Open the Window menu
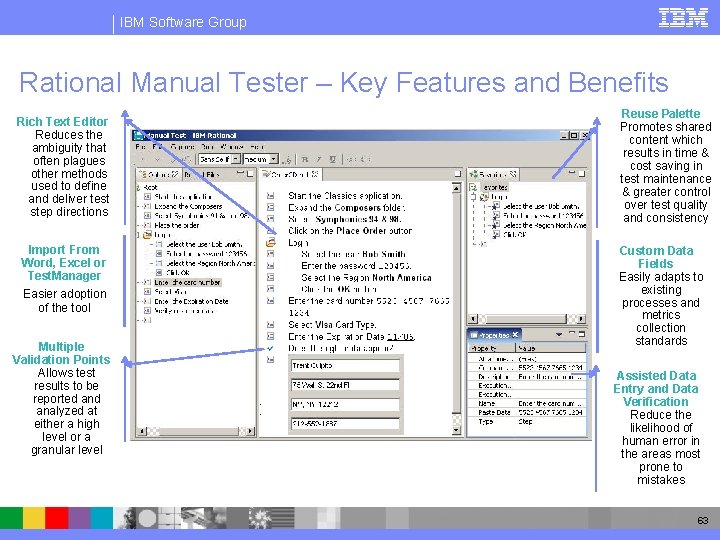Screen dimensions: 720x540 pos(232,147)
